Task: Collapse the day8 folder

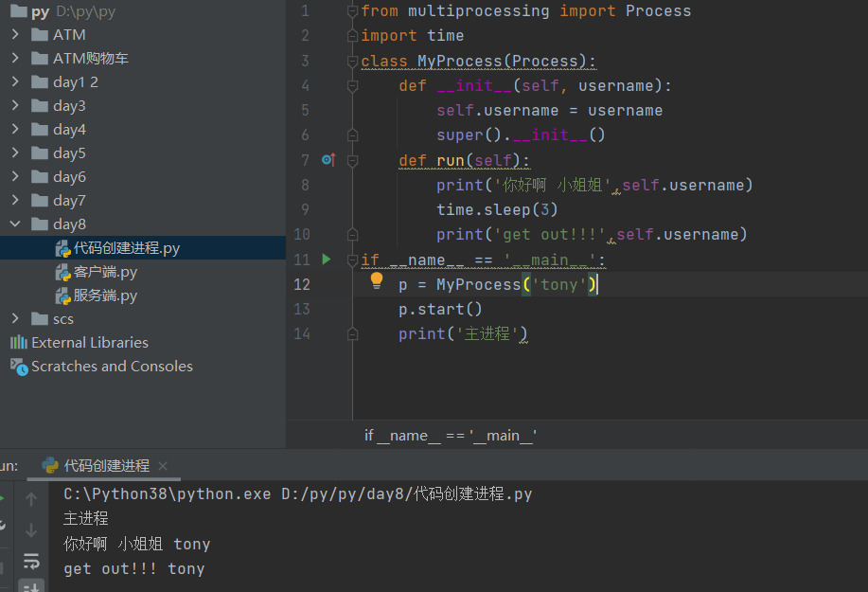Action: (x=15, y=224)
